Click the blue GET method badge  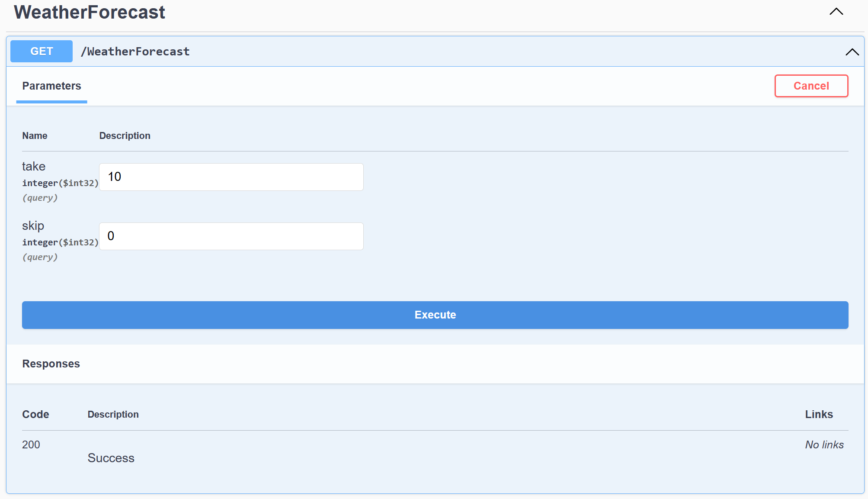pyautogui.click(x=42, y=52)
